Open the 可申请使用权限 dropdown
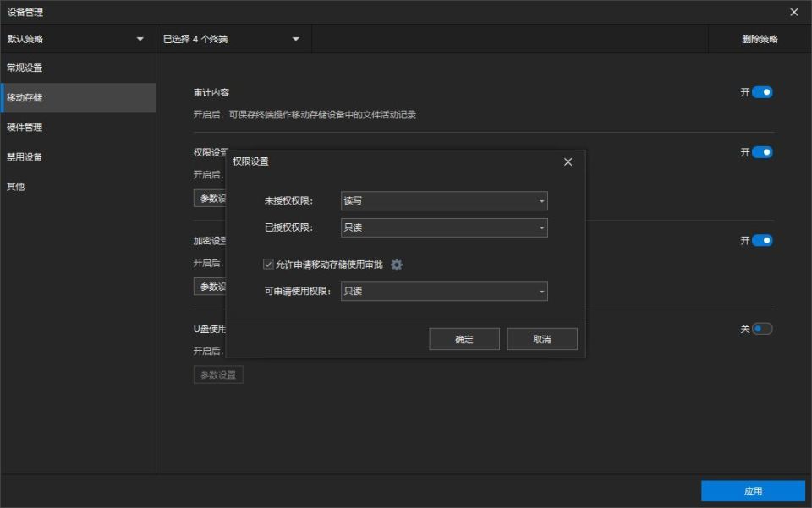 tap(444, 292)
